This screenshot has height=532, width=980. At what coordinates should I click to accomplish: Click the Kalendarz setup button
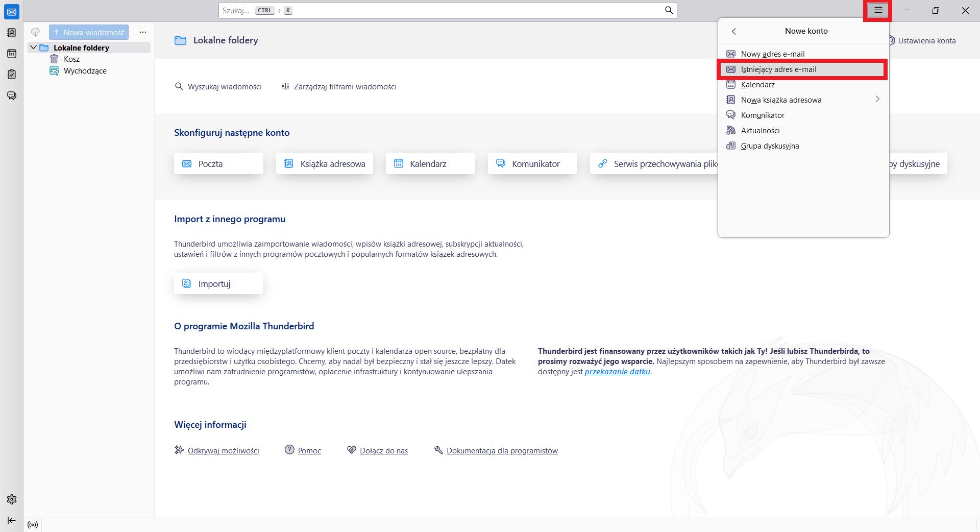click(x=430, y=163)
